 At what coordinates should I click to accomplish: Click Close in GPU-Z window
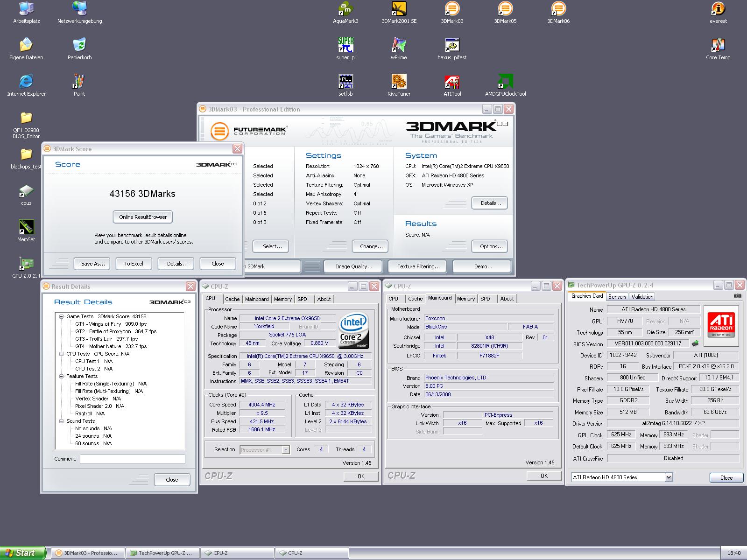pyautogui.click(x=726, y=477)
